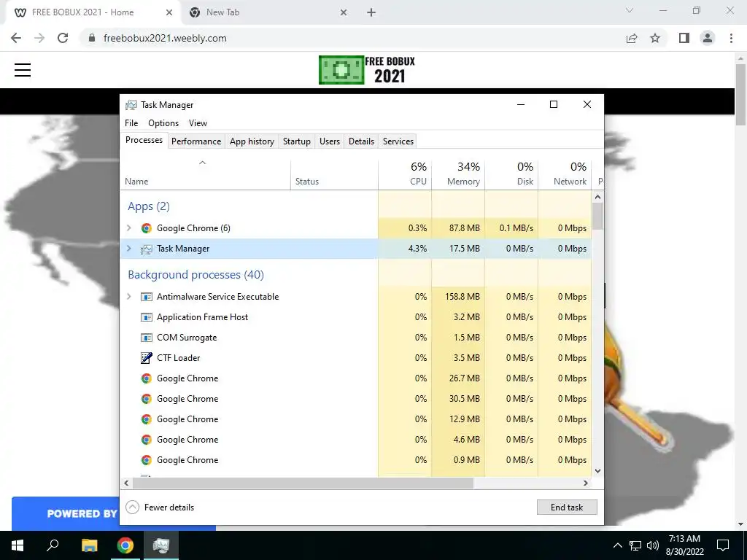Click the scroll-down arrow in the process list

pyautogui.click(x=598, y=471)
